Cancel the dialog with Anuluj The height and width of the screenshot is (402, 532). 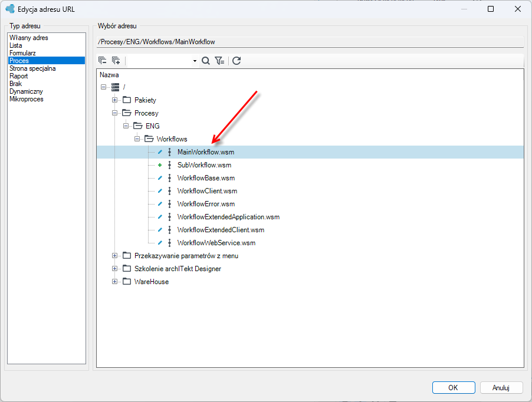tap(501, 387)
